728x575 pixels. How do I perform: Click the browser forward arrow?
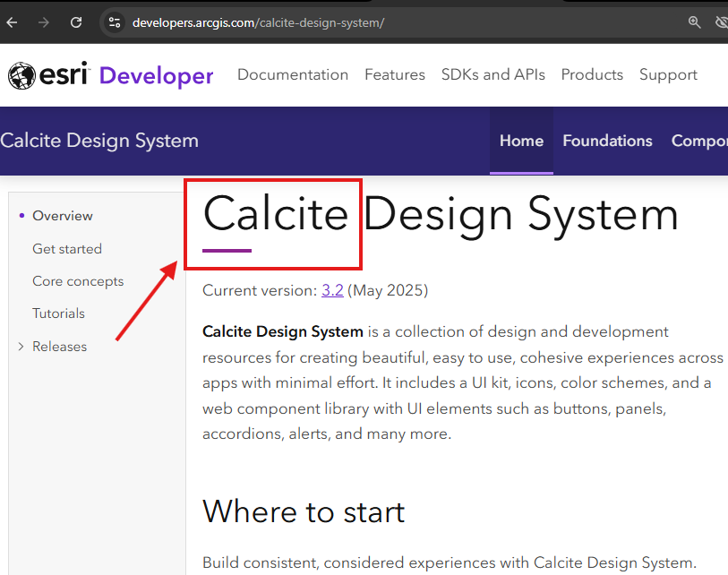44,22
